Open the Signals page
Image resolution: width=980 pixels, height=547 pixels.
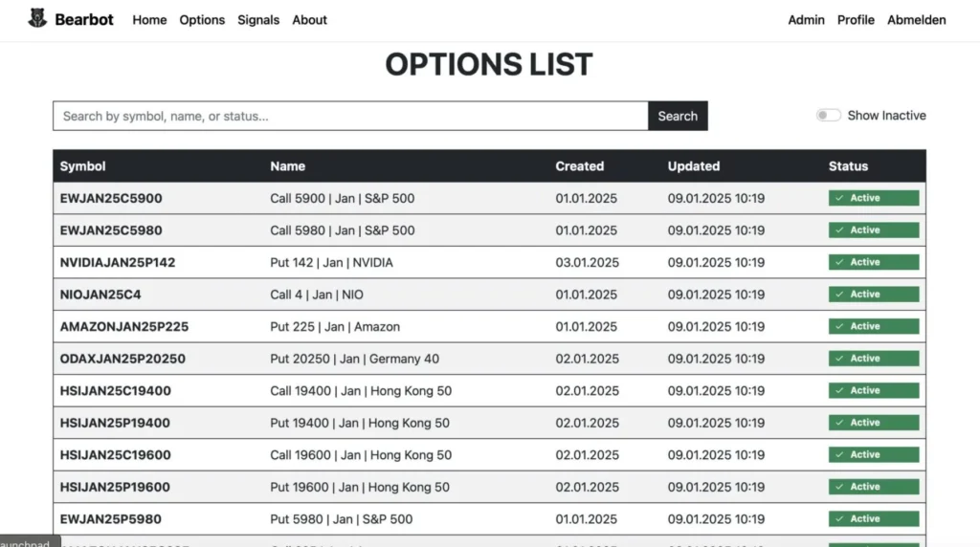click(x=258, y=20)
